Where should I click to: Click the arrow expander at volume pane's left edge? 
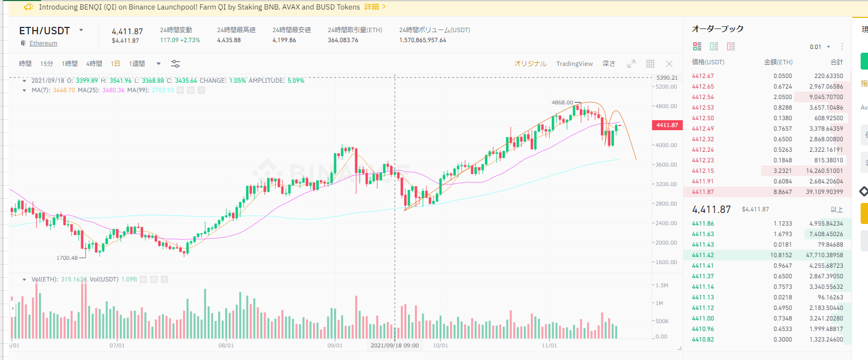[13, 308]
